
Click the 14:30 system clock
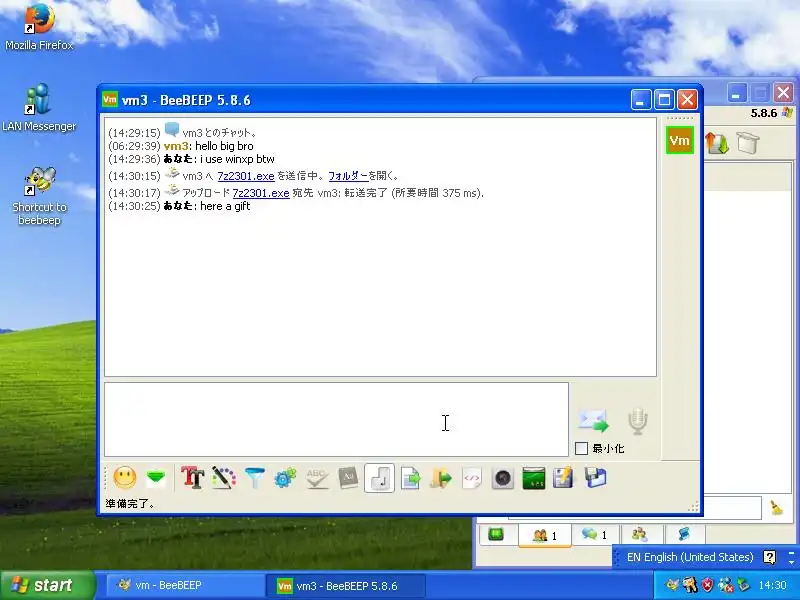pyautogui.click(x=772, y=585)
